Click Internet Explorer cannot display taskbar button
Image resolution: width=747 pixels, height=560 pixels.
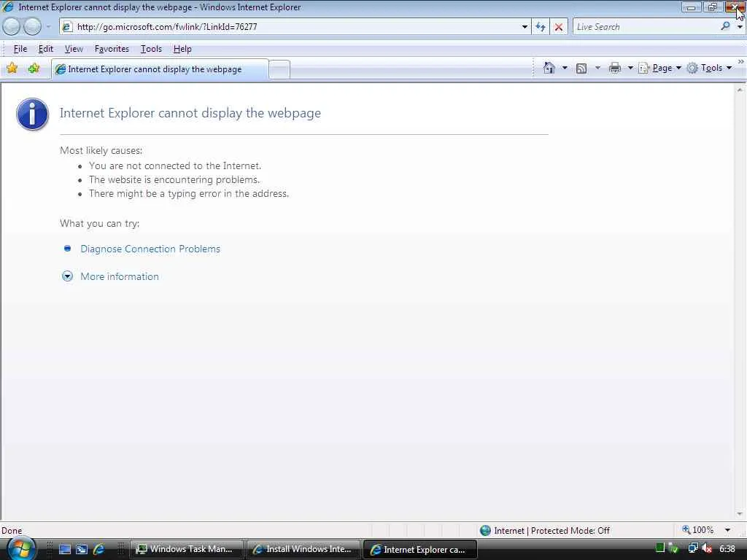[420, 549]
